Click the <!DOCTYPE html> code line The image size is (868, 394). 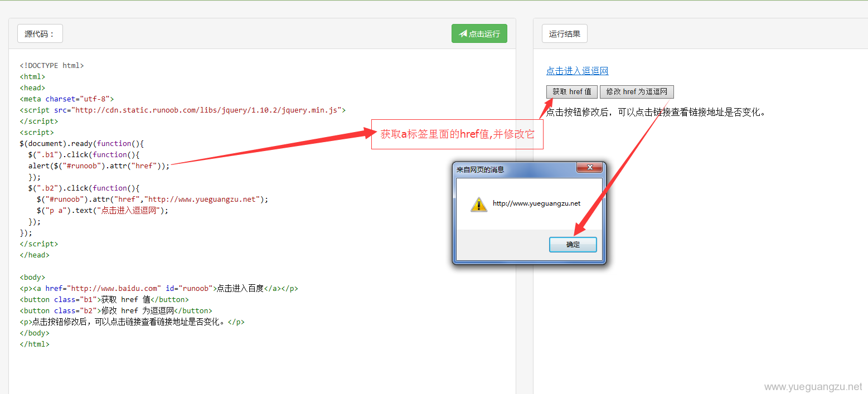pos(52,65)
